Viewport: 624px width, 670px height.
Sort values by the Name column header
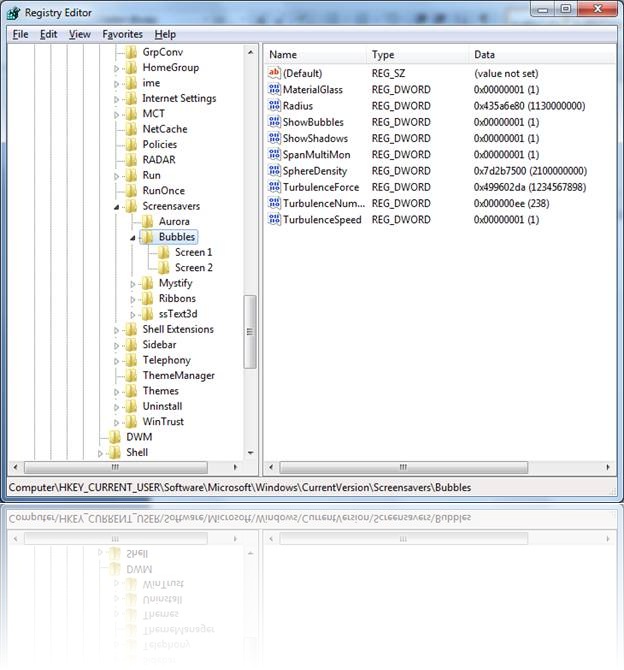315,55
